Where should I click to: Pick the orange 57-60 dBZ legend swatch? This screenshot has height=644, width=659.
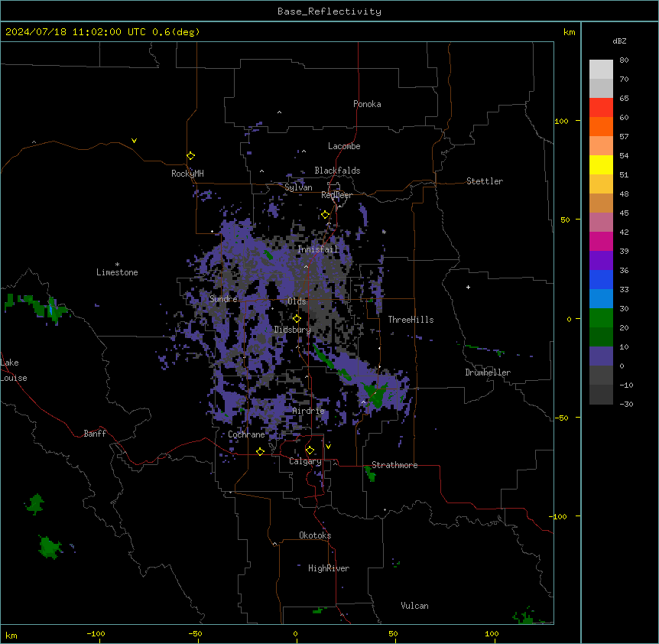[601, 127]
